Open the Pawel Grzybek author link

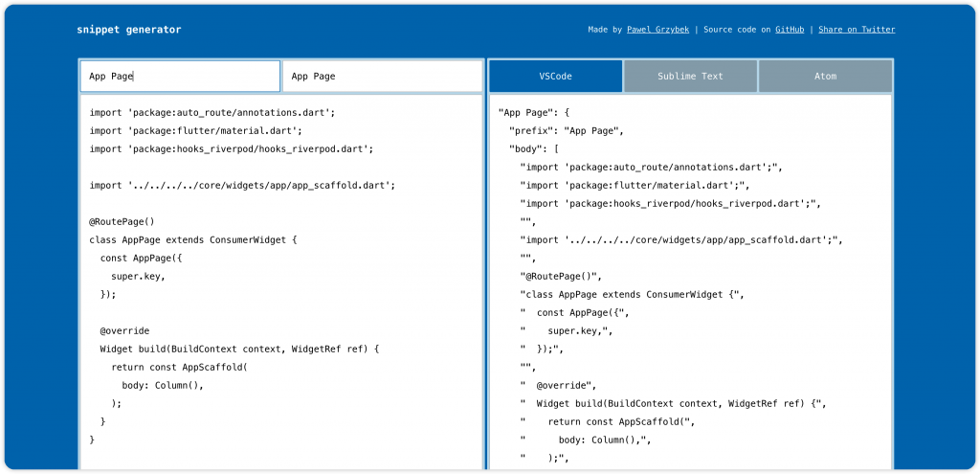pos(658,30)
